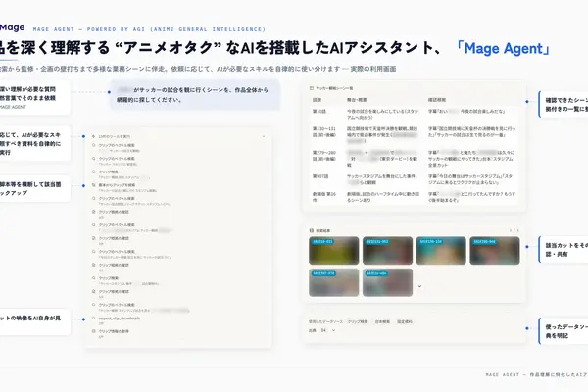Open the S01E280 clip thumbnail

[495, 251]
